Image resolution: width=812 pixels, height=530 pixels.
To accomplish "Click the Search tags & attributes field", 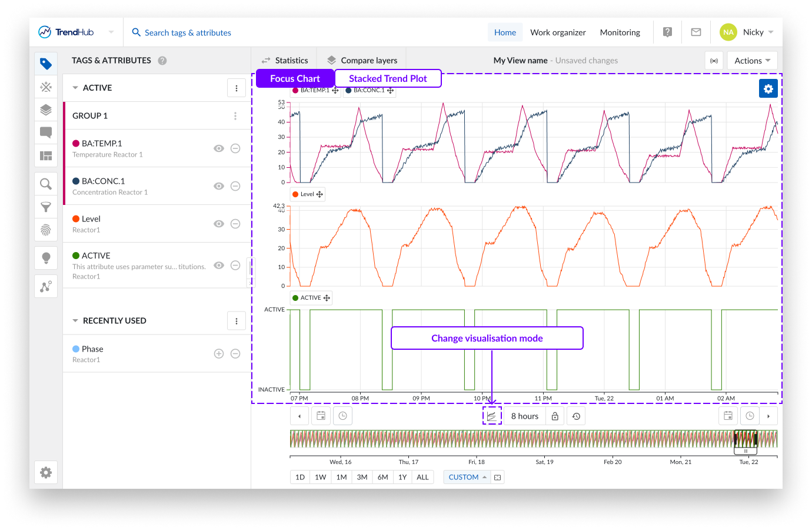I will [x=188, y=32].
